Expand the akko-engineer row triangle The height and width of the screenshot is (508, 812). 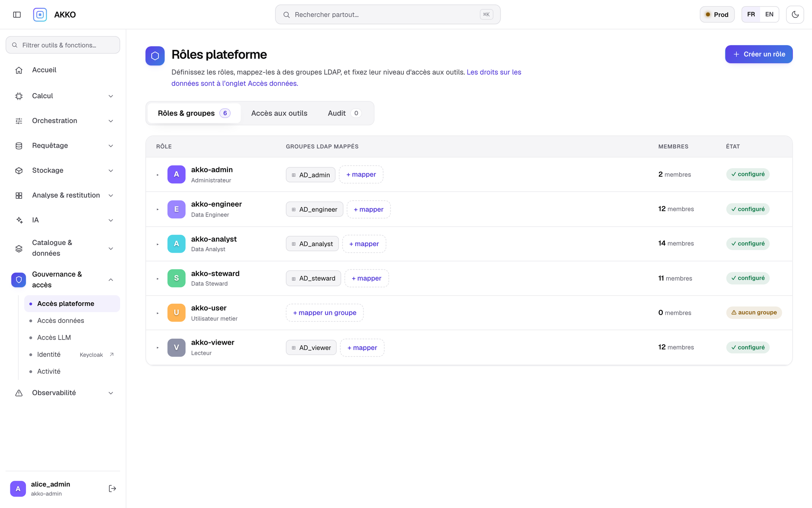click(158, 209)
